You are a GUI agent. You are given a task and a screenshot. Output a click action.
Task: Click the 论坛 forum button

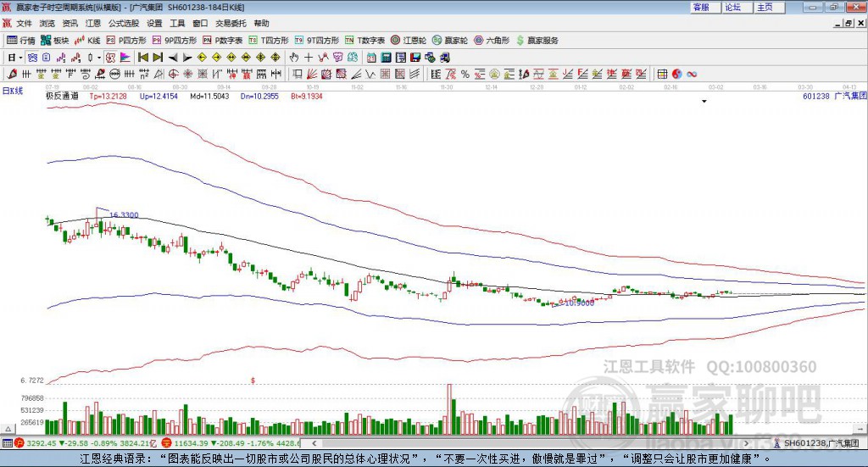pos(736,7)
